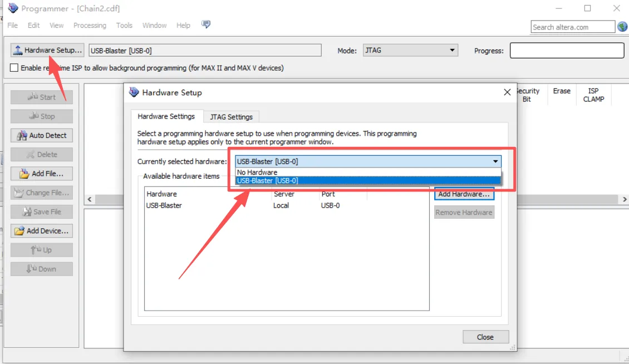Close Hardware Setup dialog with X
Screen dimensions: 629x364
click(x=507, y=92)
